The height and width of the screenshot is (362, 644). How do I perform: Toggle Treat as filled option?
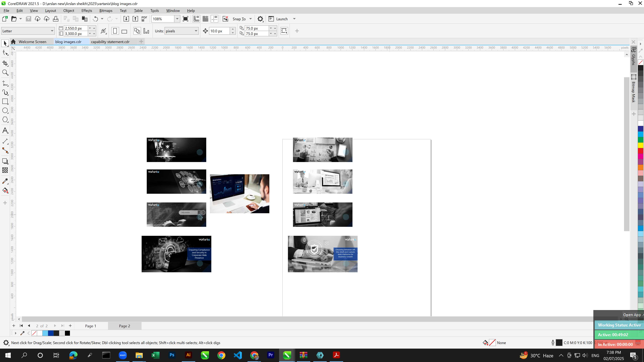click(x=284, y=31)
